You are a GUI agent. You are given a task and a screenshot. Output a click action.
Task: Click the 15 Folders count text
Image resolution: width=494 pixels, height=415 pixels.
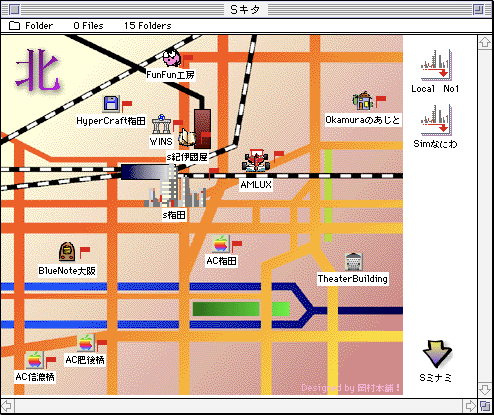[148, 26]
